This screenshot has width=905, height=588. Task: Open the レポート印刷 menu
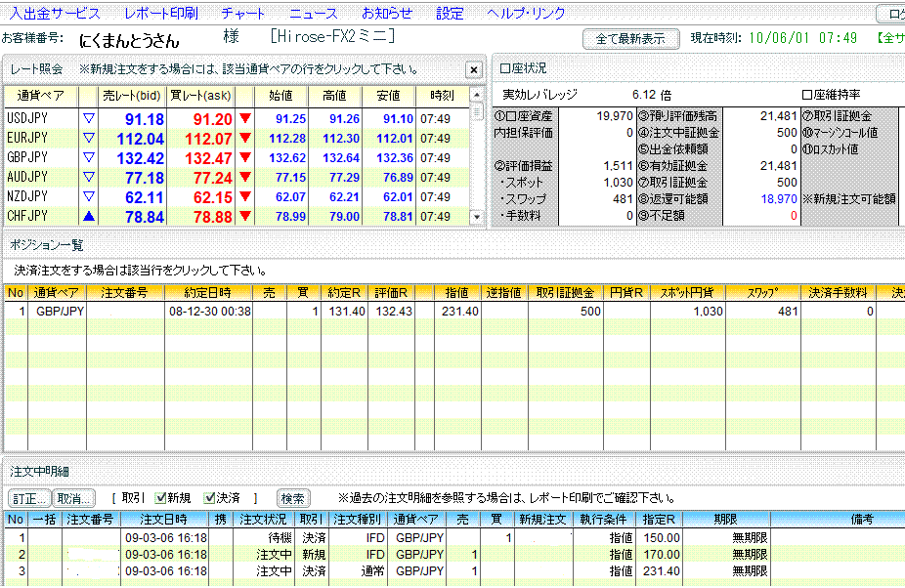coord(161,14)
